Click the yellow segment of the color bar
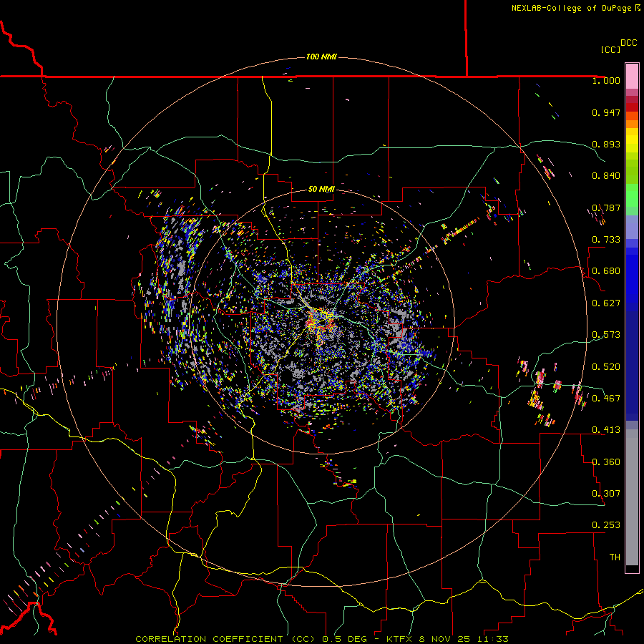The width and height of the screenshot is (644, 644). [632, 140]
